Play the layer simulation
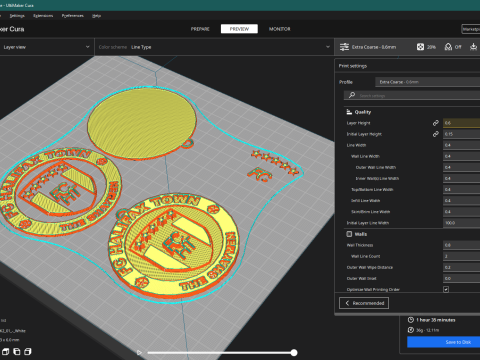 (x=139, y=352)
